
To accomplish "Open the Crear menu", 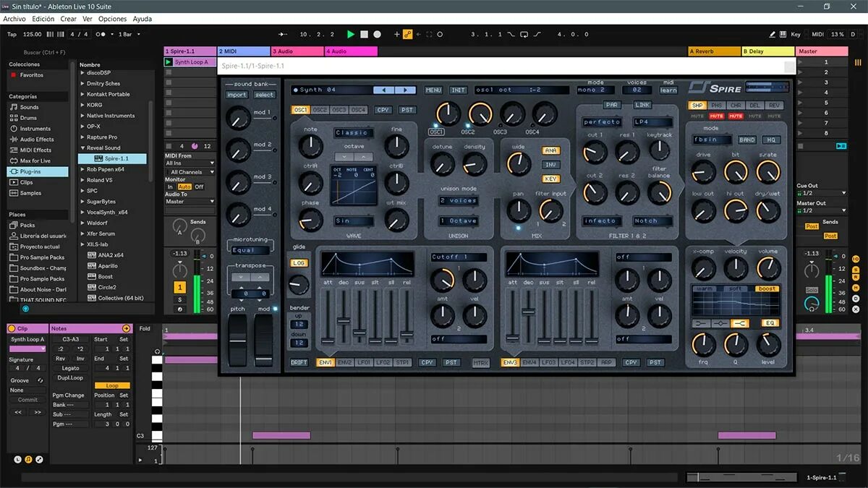I will click(68, 19).
